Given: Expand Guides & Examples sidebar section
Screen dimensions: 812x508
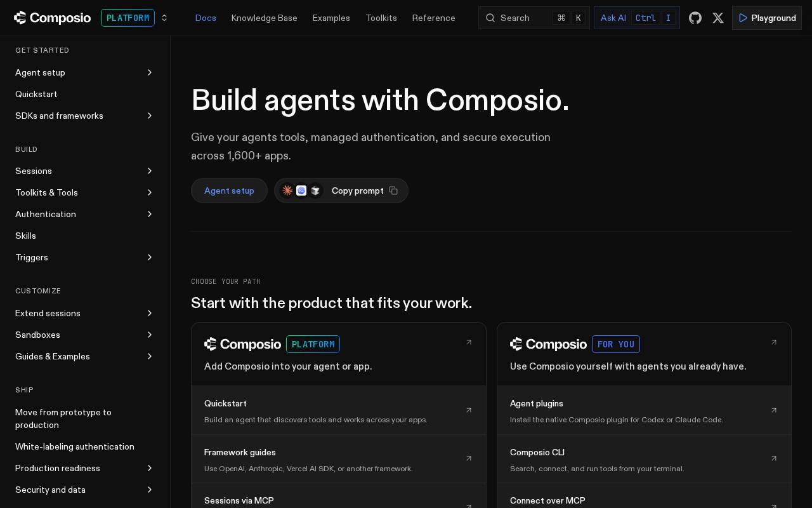Looking at the screenshot, I should 150,356.
